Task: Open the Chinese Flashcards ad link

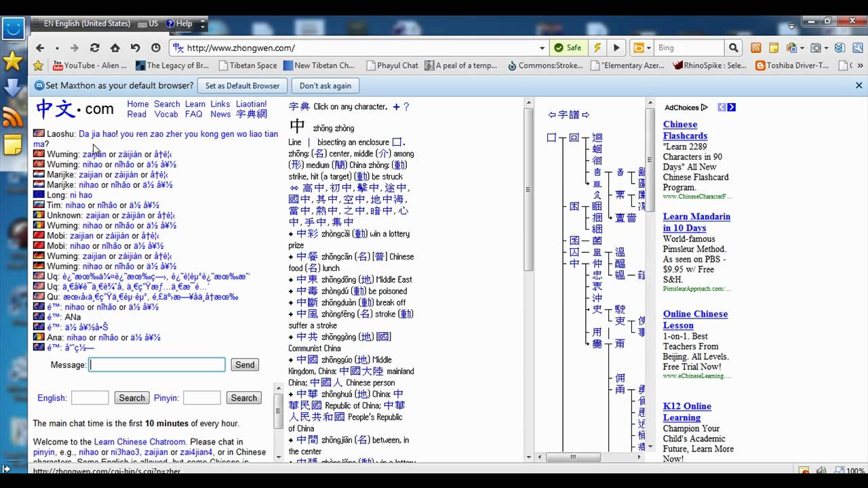Action: [685, 130]
